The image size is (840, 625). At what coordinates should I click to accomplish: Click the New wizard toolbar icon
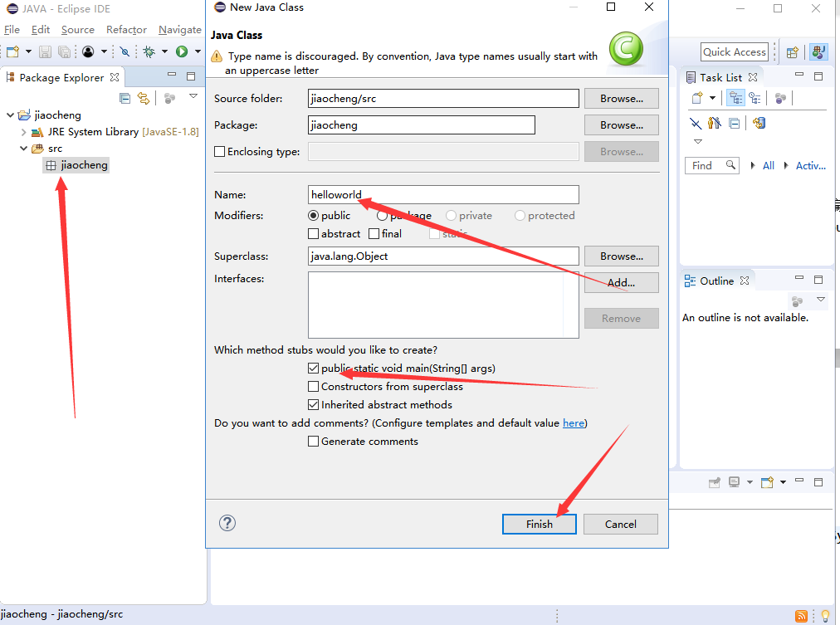point(12,51)
